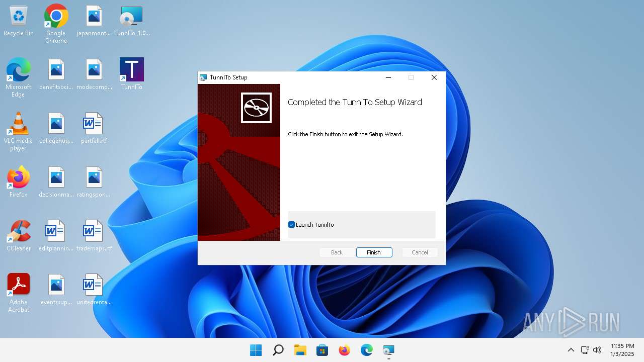Select the Recycle Bin desktop icon
644x362 pixels.
point(19,21)
